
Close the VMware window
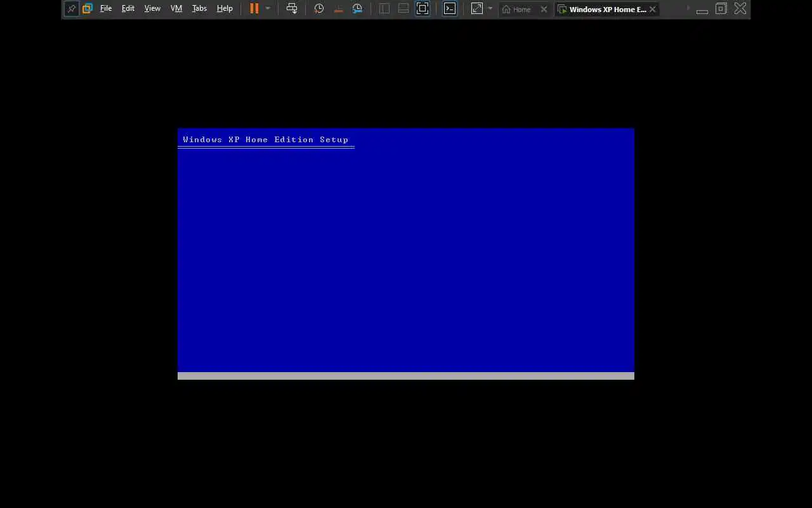click(x=740, y=9)
